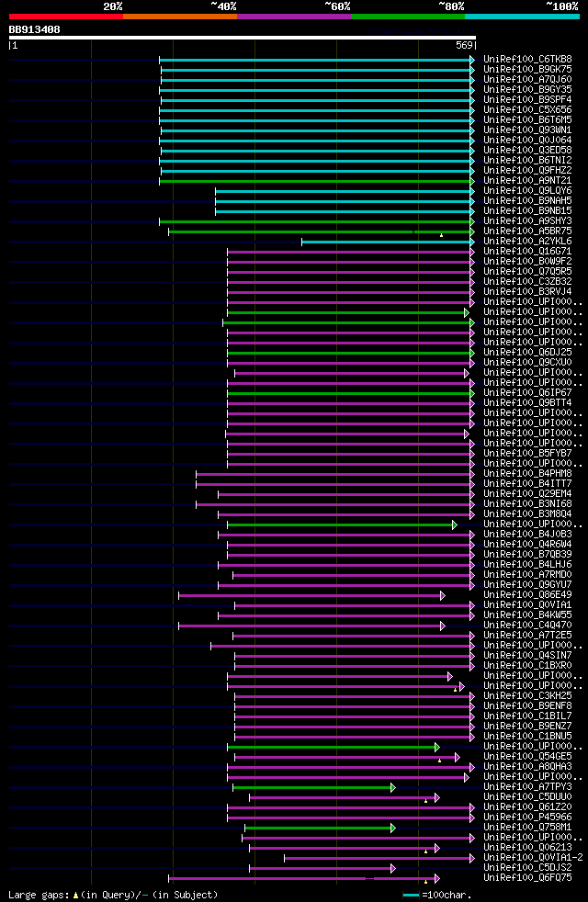Select the UniRef100_Q0VIA1 label
Screen dimensions: 588x902
pyautogui.click(x=527, y=605)
